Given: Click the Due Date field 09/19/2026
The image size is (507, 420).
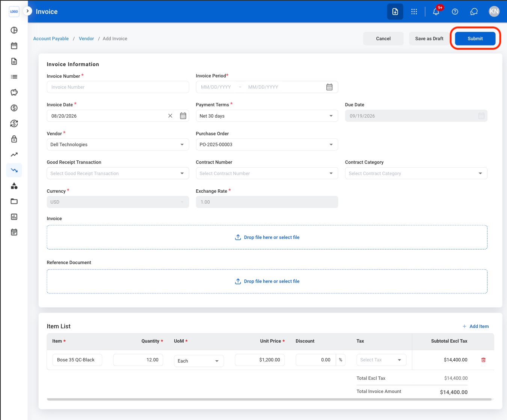Looking at the screenshot, I should coord(416,116).
